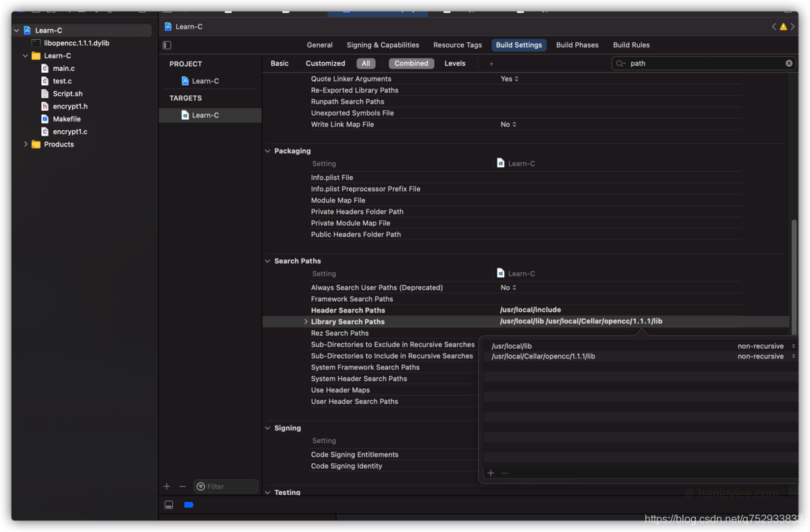
Task: Collapse the Packaging section
Action: click(x=268, y=151)
